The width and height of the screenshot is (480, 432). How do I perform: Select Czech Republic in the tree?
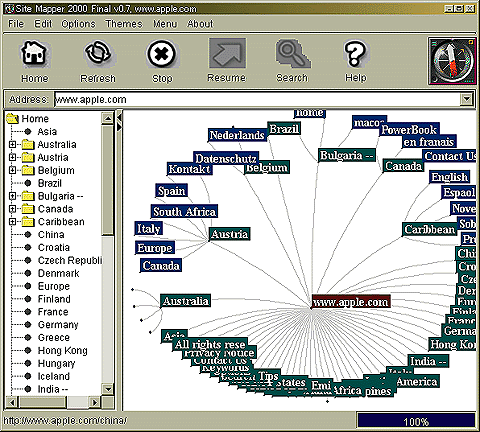(70, 260)
